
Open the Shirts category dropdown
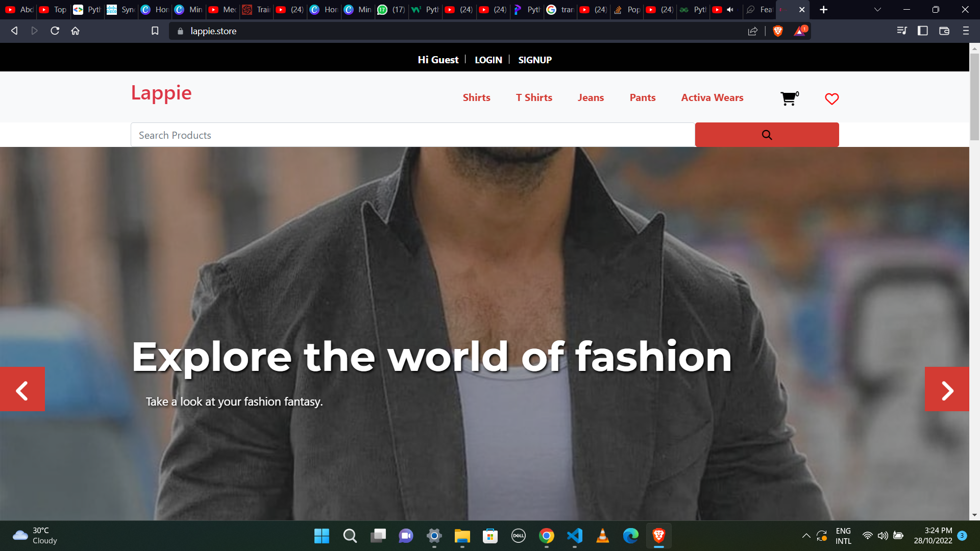tap(477, 97)
